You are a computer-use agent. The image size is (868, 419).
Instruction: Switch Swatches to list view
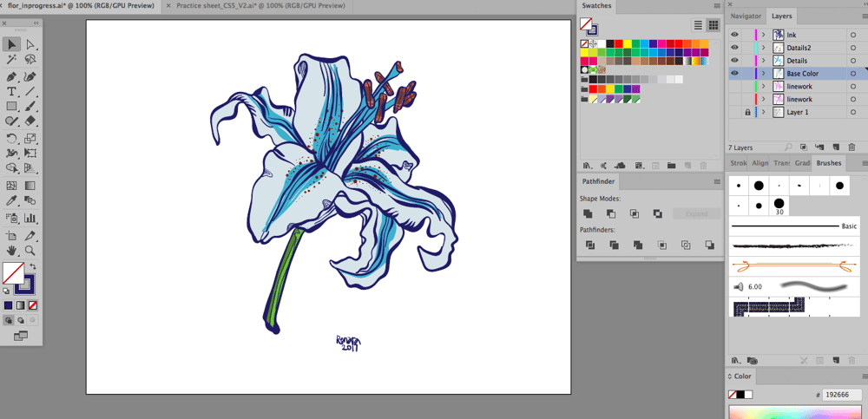698,25
